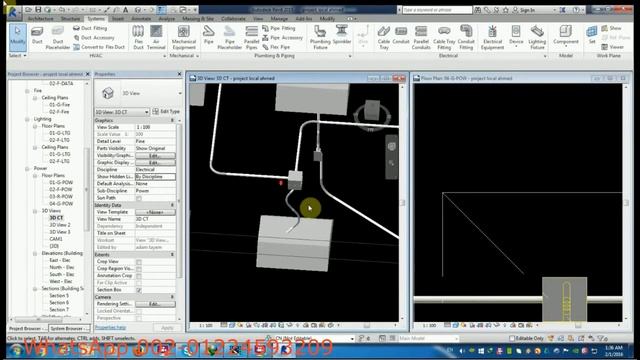The width and height of the screenshot is (640, 360).
Task: Switch to the Collaborate ribbon tab
Action: [233, 19]
